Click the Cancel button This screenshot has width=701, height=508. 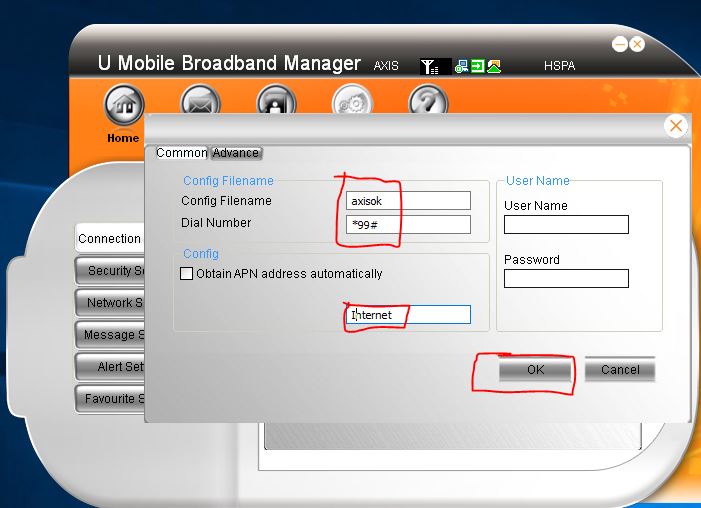tap(620, 369)
